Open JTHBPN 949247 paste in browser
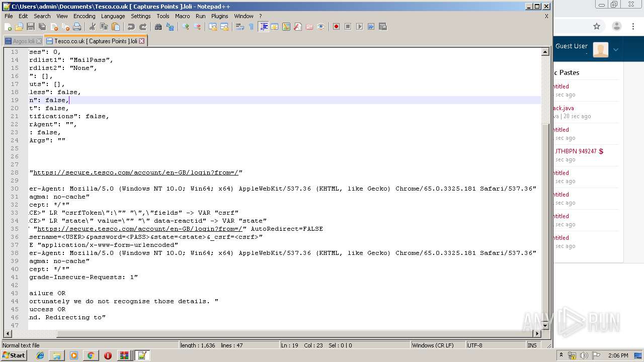The image size is (644, 362). click(579, 151)
